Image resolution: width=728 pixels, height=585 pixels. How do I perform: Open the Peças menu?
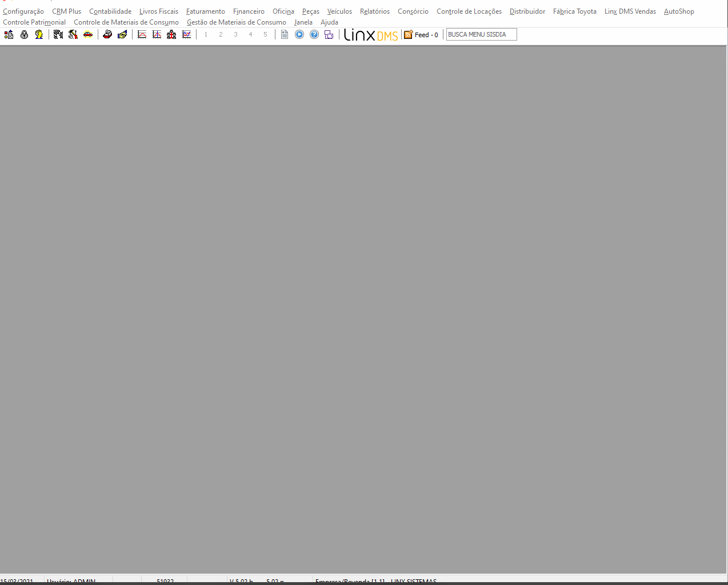click(311, 11)
